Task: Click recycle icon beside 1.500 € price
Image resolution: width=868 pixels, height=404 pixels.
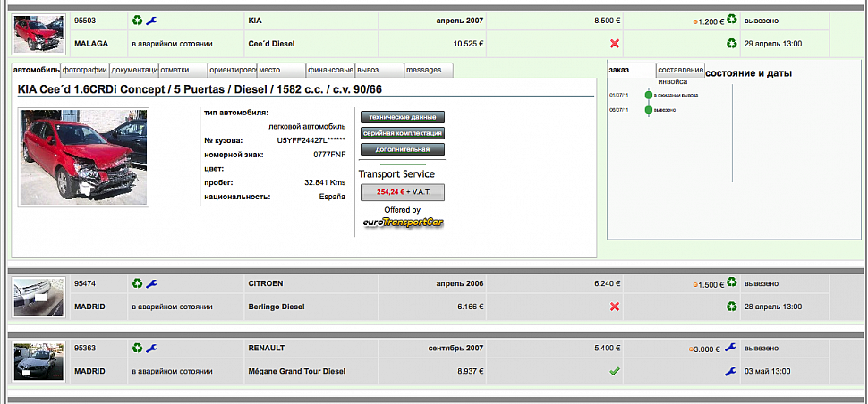Action: 732,282
